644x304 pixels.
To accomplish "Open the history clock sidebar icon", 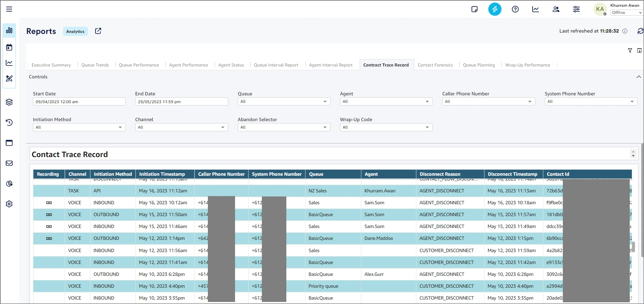I will (x=9, y=122).
